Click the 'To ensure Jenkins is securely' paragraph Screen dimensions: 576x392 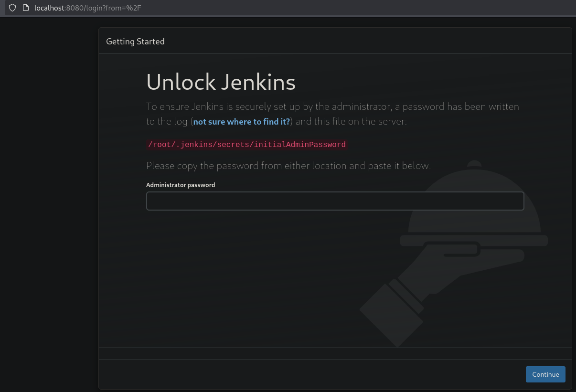click(x=332, y=106)
